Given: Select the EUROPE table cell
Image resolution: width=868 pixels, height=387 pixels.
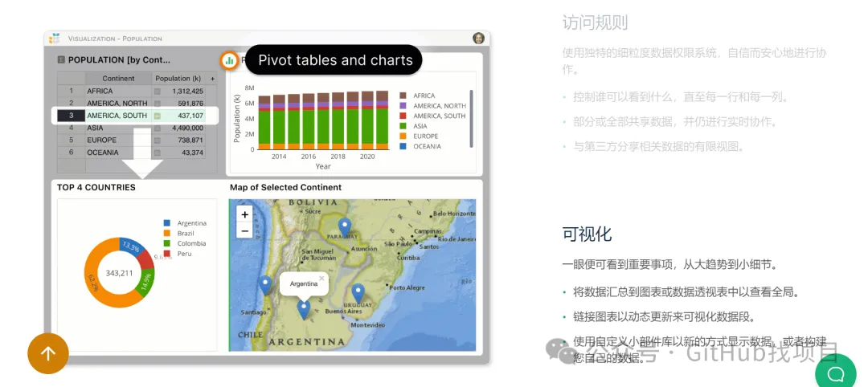Looking at the screenshot, I should pyautogui.click(x=118, y=140).
